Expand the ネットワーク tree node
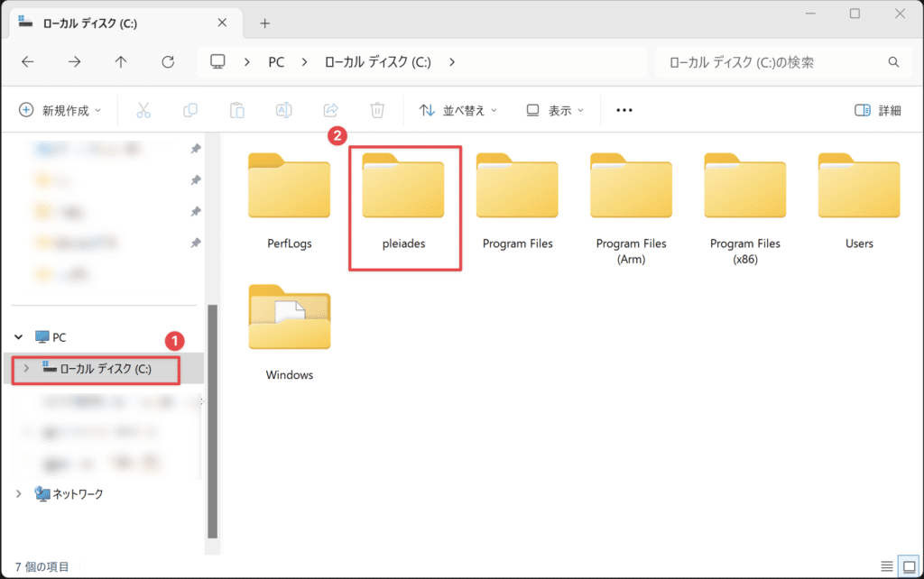 [x=20, y=494]
